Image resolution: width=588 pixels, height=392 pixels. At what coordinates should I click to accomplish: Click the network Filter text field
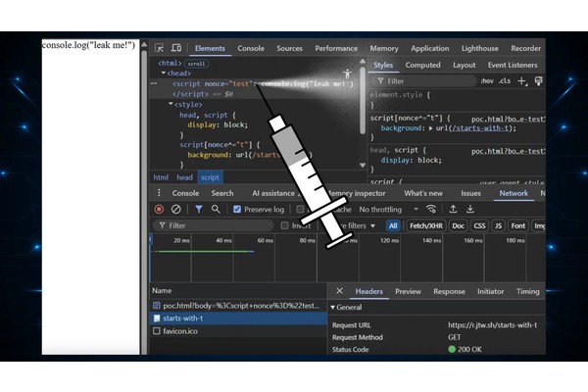pos(214,225)
